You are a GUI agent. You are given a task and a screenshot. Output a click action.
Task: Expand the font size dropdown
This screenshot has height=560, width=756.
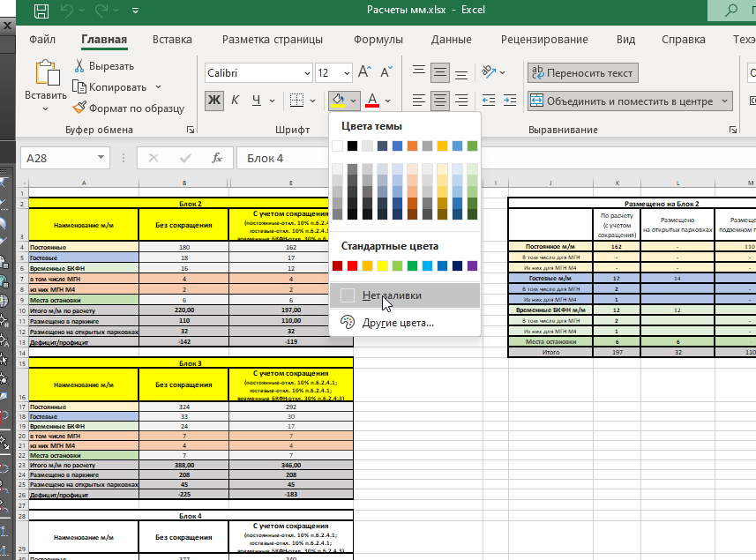click(347, 73)
